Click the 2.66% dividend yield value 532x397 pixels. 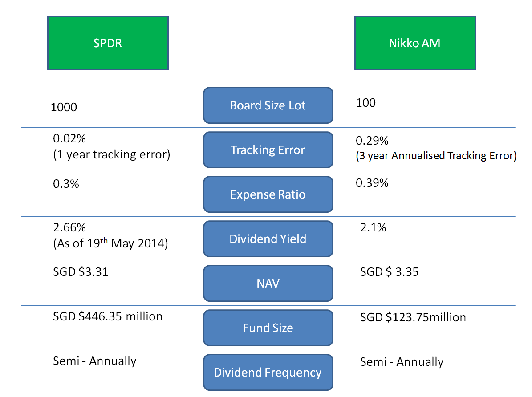pos(69,227)
